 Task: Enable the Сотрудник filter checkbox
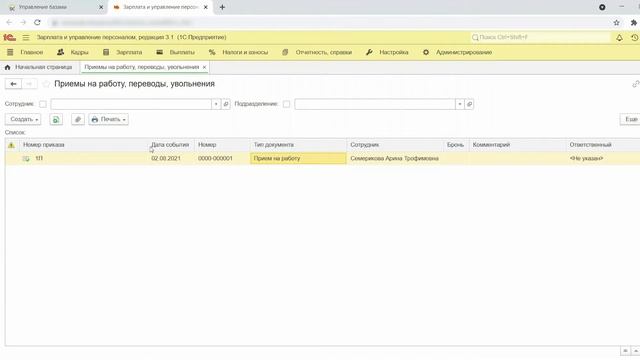click(43, 104)
